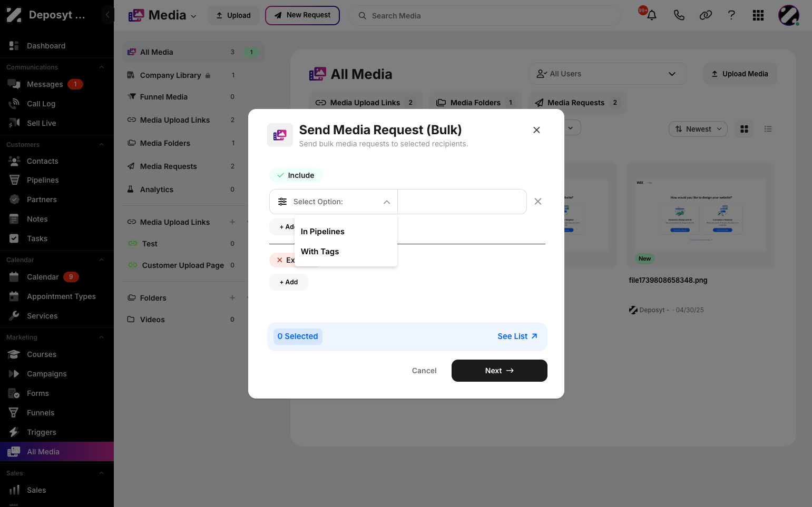Choose In Pipelines option
This screenshot has width=812, height=507.
coord(346,232)
